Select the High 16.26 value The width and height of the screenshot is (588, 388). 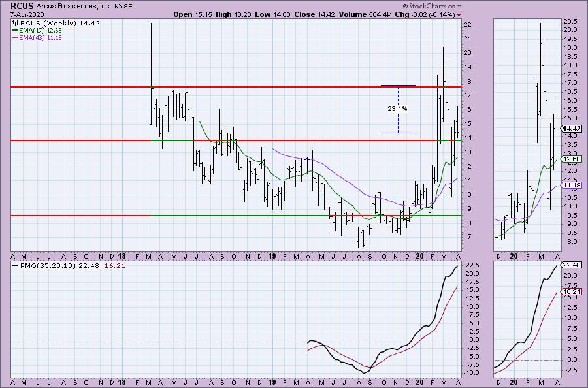[234, 14]
